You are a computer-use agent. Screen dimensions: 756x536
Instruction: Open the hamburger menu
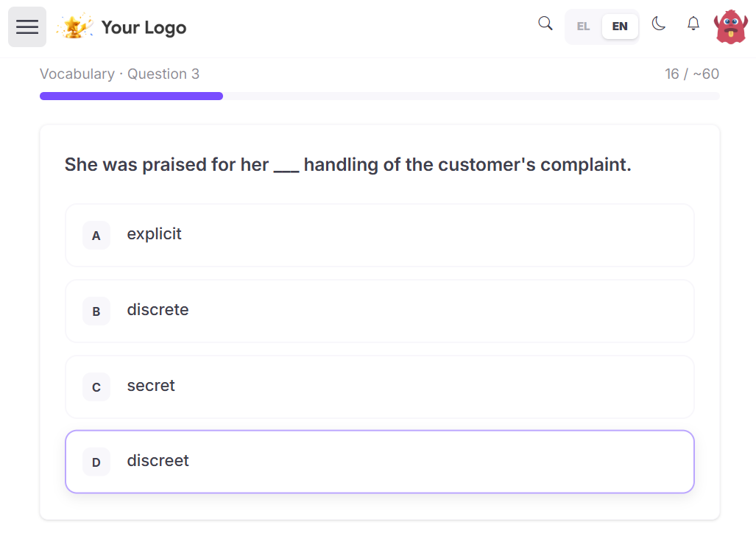pos(27,27)
